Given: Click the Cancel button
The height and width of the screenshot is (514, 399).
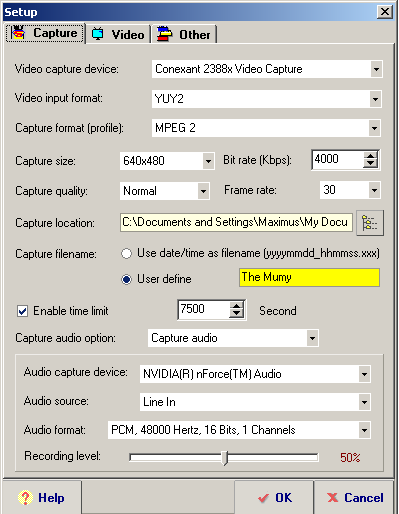Looking at the screenshot, I should tap(354, 498).
